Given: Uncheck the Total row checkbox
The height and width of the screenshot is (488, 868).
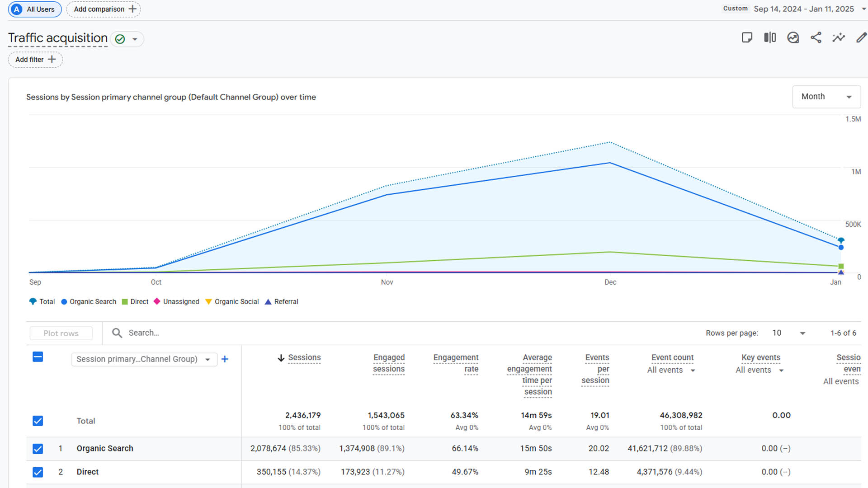Looking at the screenshot, I should pos(38,421).
